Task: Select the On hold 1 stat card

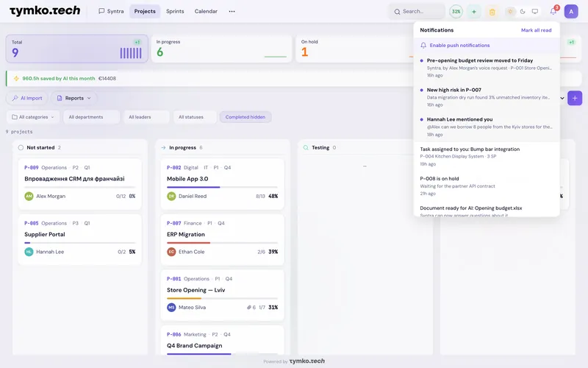Action: (354, 49)
